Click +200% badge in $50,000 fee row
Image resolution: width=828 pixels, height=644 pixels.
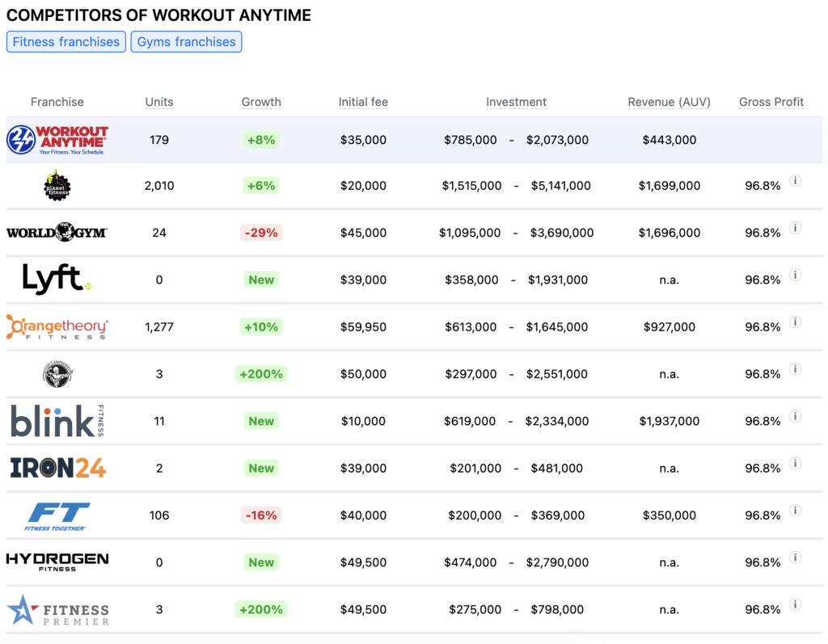click(261, 374)
